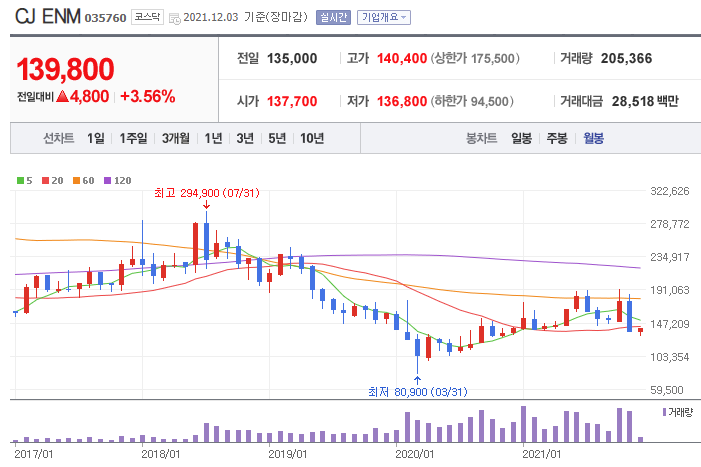
Task: Click the purple 120 moving average swatch
Action: (x=107, y=181)
